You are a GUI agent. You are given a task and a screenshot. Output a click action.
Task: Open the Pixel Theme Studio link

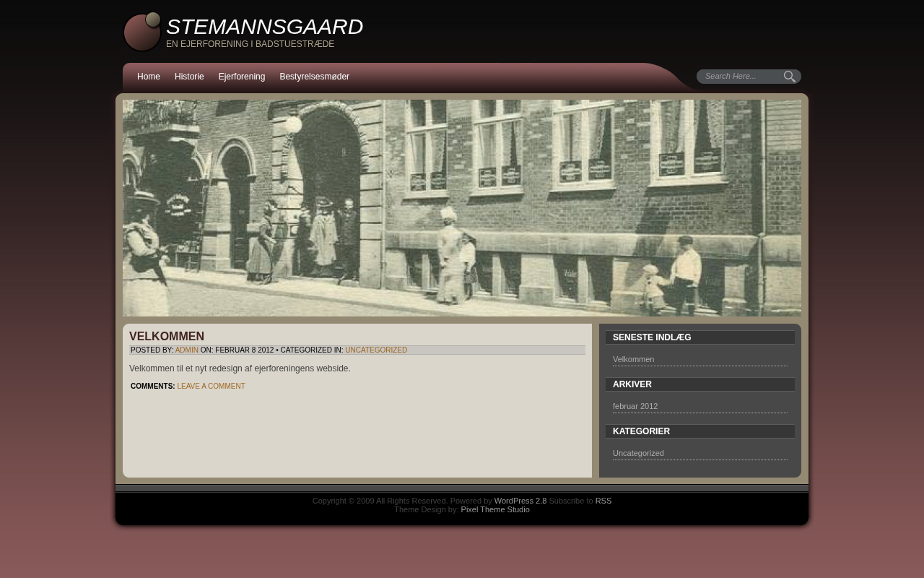pos(495,509)
